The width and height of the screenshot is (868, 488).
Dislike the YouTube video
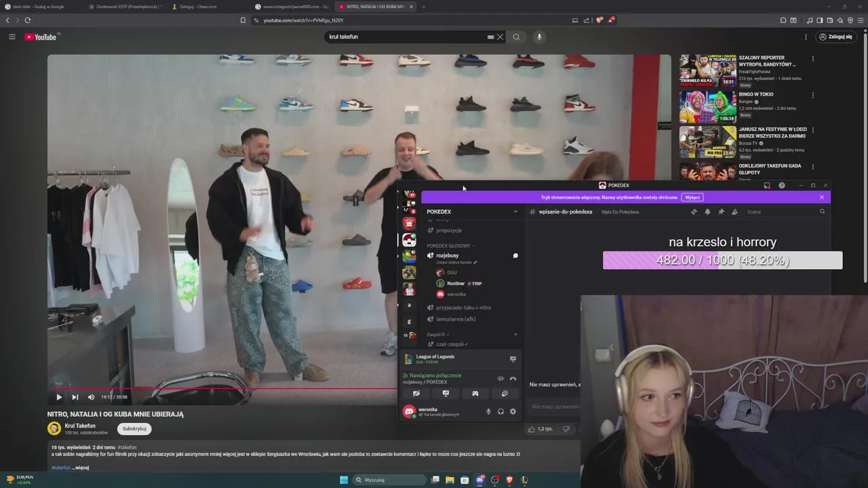tap(566, 428)
